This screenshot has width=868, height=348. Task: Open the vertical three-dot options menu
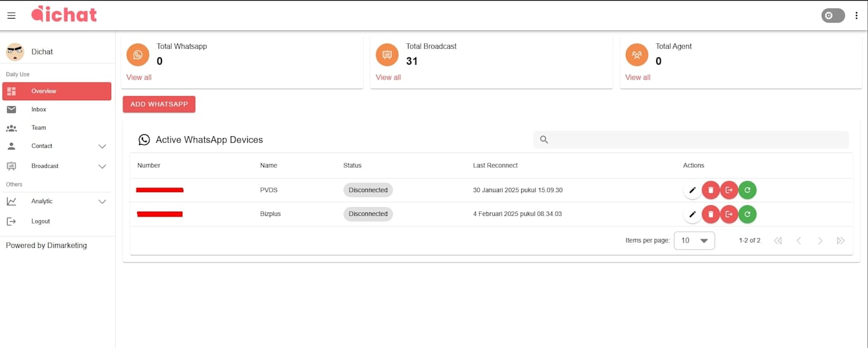tap(857, 16)
